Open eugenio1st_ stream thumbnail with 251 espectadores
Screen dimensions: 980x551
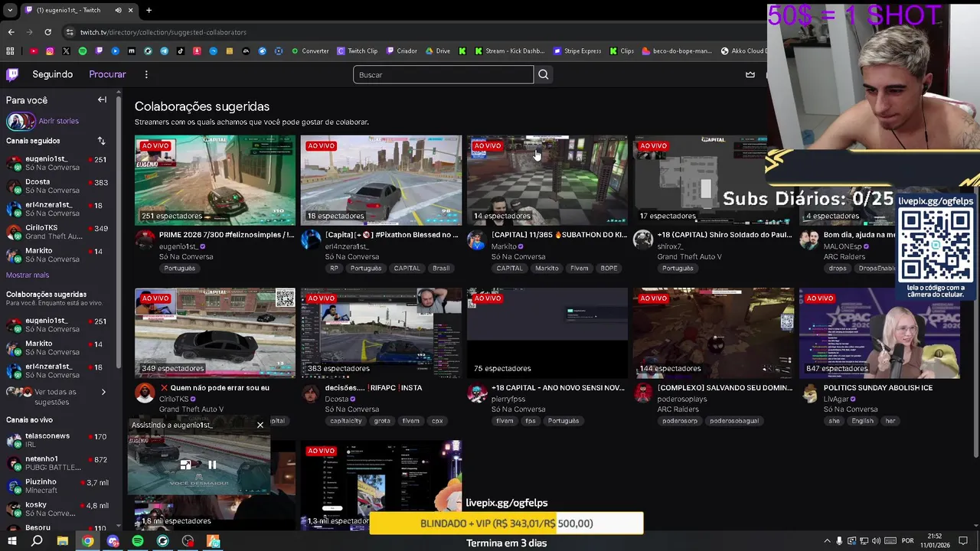click(x=215, y=181)
